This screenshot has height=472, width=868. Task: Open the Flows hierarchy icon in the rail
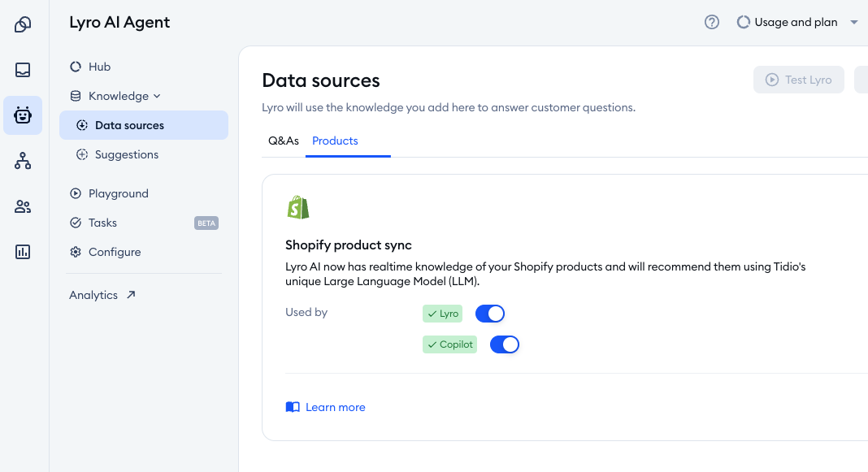[23, 161]
